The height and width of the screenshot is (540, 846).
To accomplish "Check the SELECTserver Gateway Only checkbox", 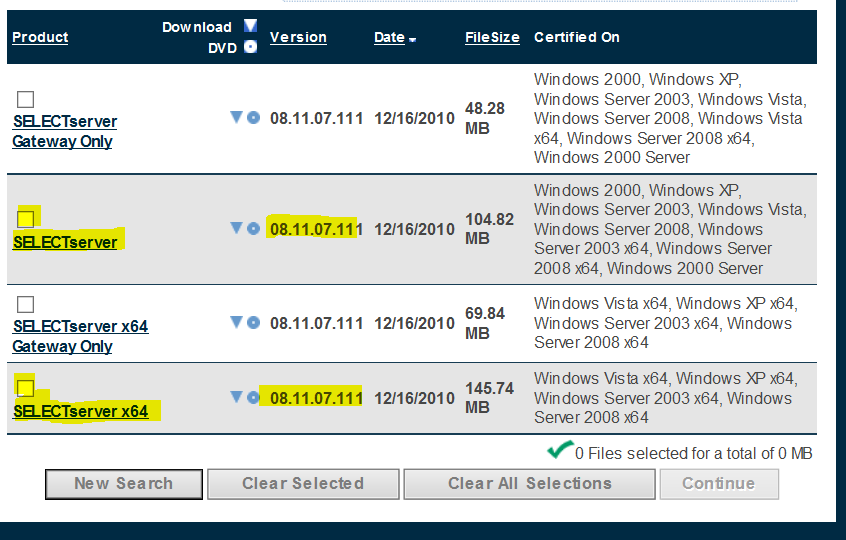I will tap(25, 99).
